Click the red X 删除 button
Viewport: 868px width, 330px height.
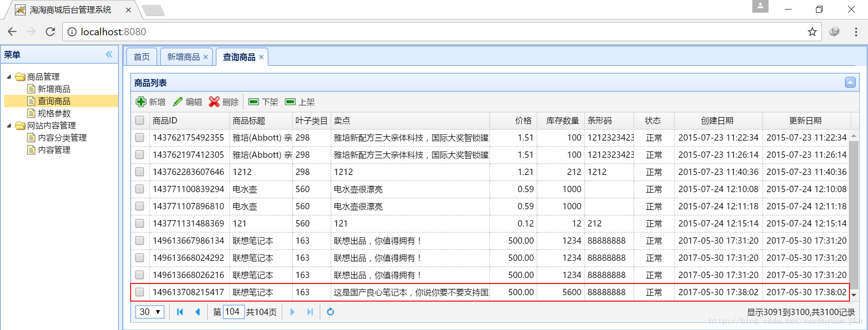[x=224, y=102]
